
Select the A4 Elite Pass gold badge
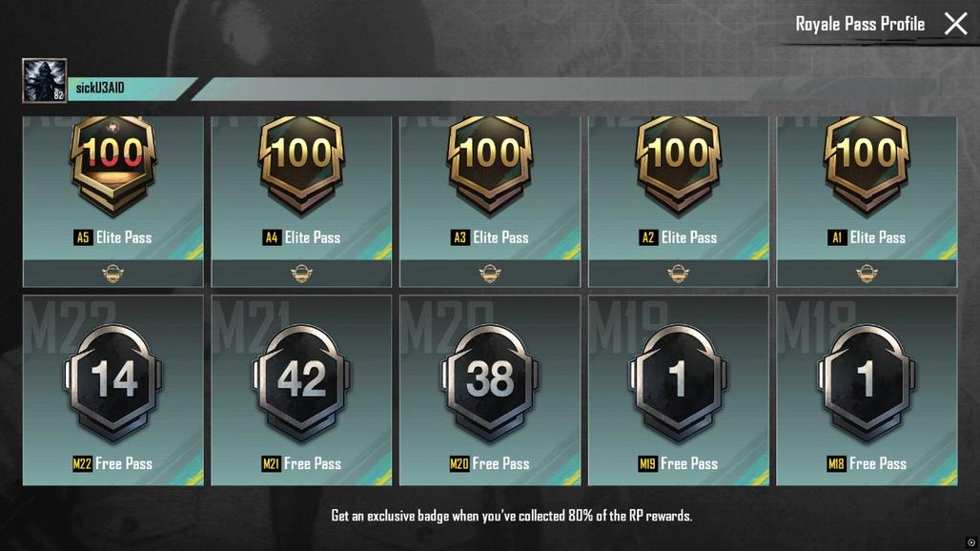[x=301, y=164]
